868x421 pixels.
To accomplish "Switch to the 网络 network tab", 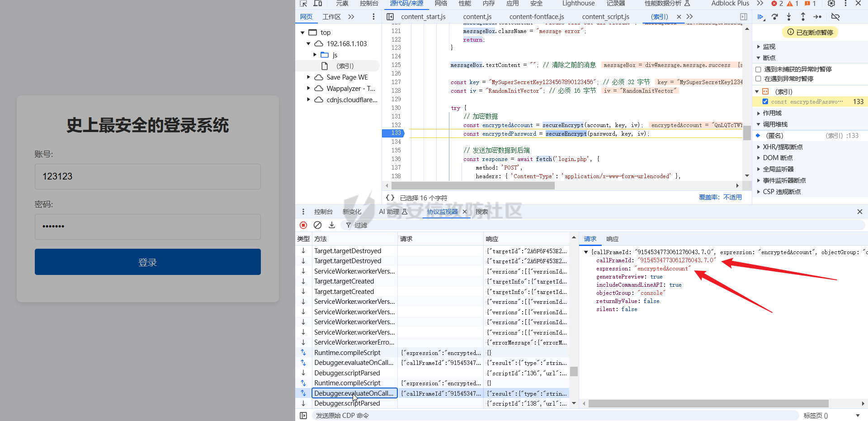I will 441,4.
